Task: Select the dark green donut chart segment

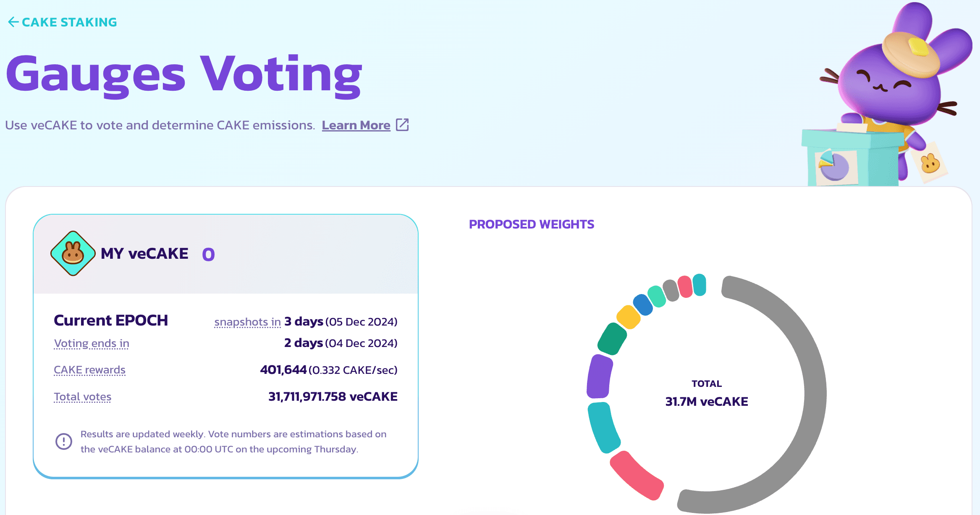Action: (612, 339)
